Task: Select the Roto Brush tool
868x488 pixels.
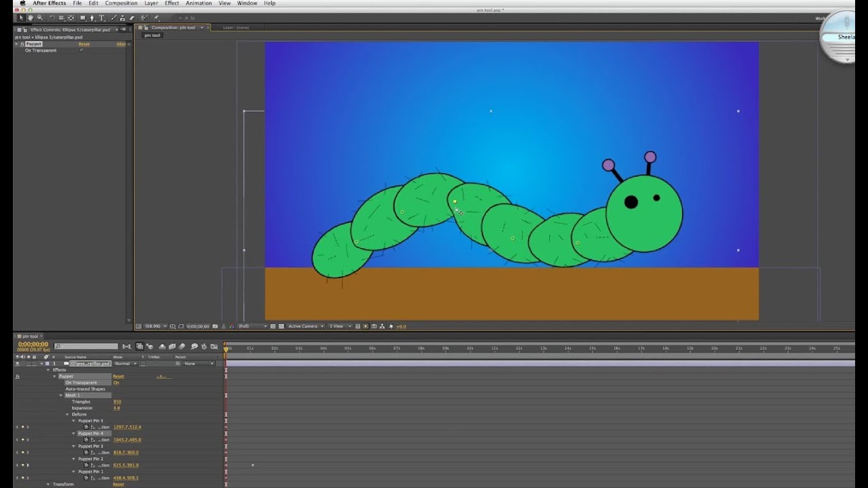Action: pos(144,18)
